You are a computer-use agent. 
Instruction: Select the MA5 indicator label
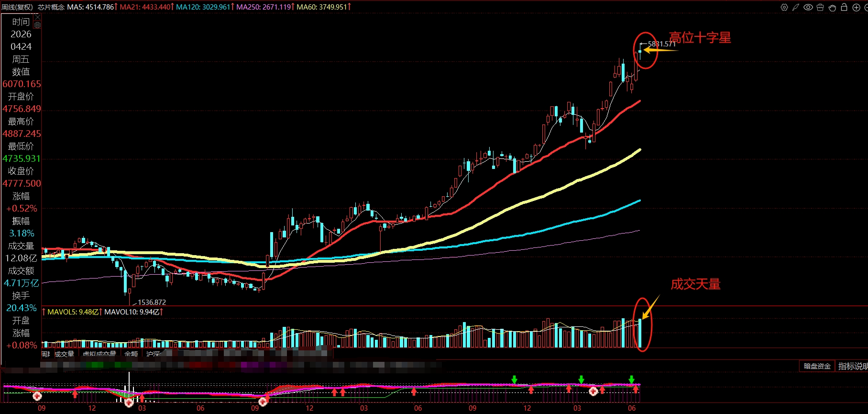click(92, 7)
